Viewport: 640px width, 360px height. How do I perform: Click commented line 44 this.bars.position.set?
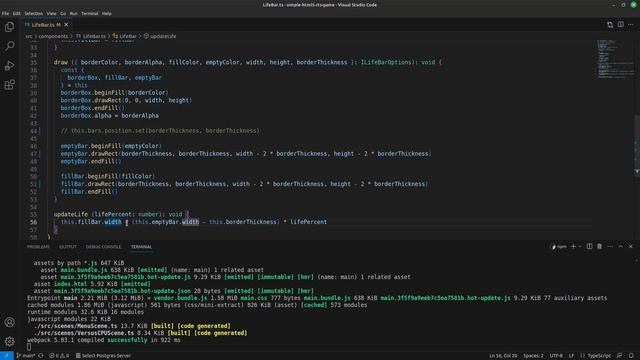[160, 131]
